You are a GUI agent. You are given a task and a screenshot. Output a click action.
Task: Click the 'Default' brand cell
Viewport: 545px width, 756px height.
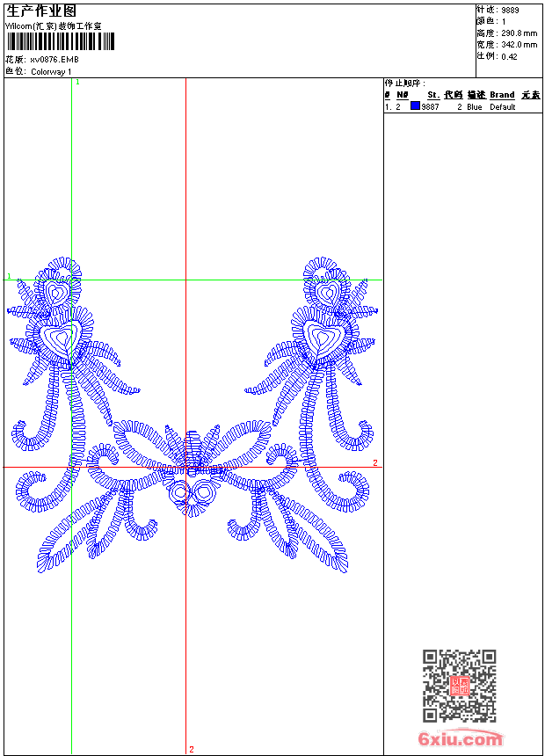(x=503, y=107)
